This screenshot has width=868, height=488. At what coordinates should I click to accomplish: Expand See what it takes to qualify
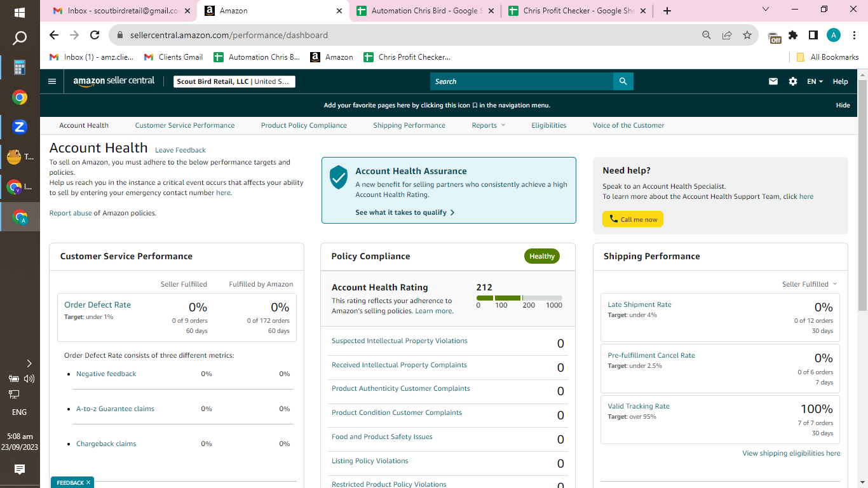coord(405,212)
